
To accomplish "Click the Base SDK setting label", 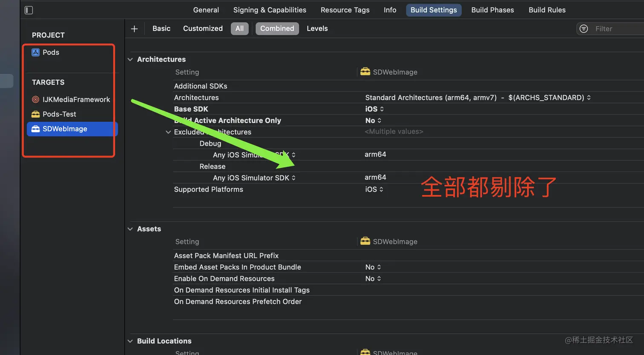I will click(191, 109).
